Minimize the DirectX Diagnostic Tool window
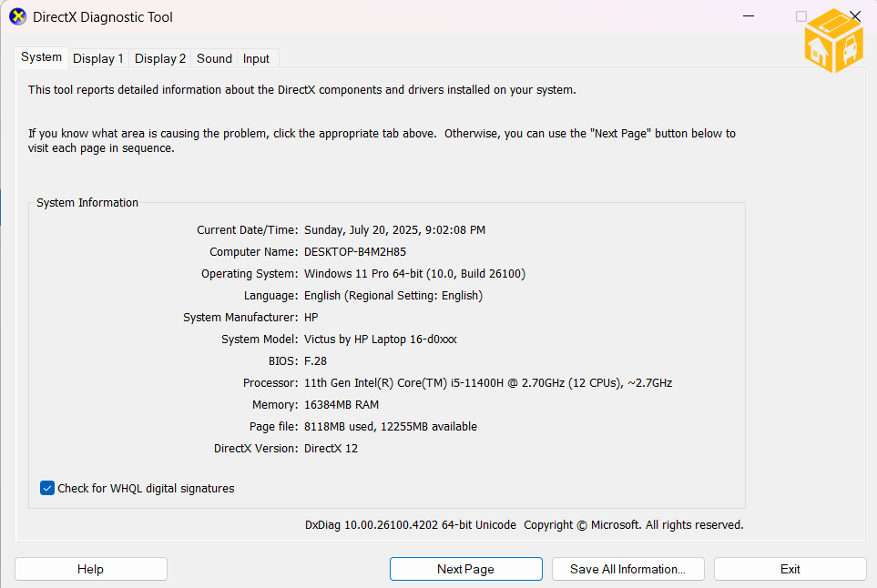This screenshot has width=877, height=588. click(748, 16)
